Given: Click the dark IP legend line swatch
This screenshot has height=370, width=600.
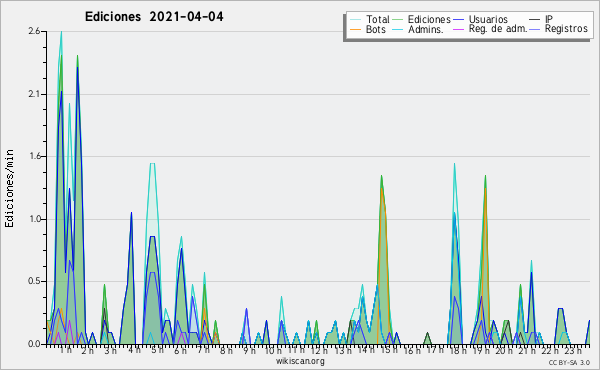Looking at the screenshot, I should (x=535, y=20).
